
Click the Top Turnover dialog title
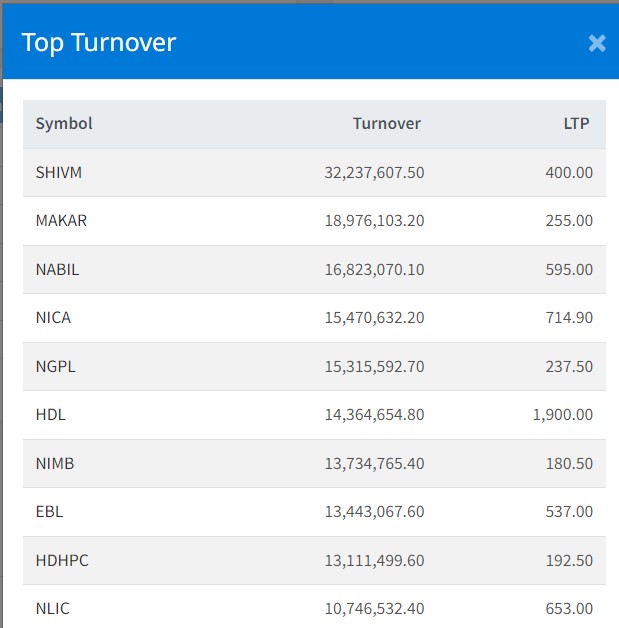99,43
